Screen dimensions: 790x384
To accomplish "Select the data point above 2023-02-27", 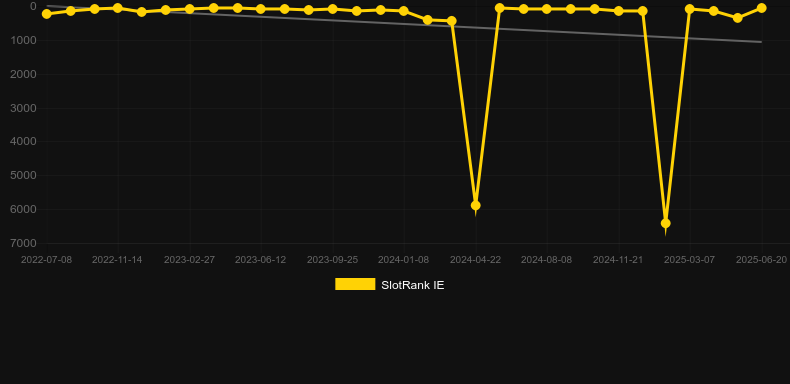I will point(189,9).
